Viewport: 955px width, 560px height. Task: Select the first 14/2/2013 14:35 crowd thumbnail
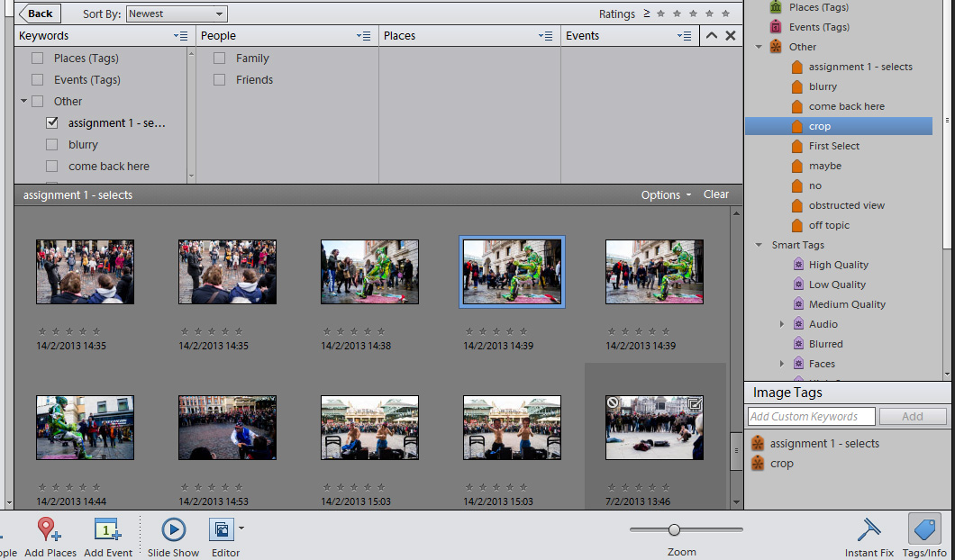(85, 272)
